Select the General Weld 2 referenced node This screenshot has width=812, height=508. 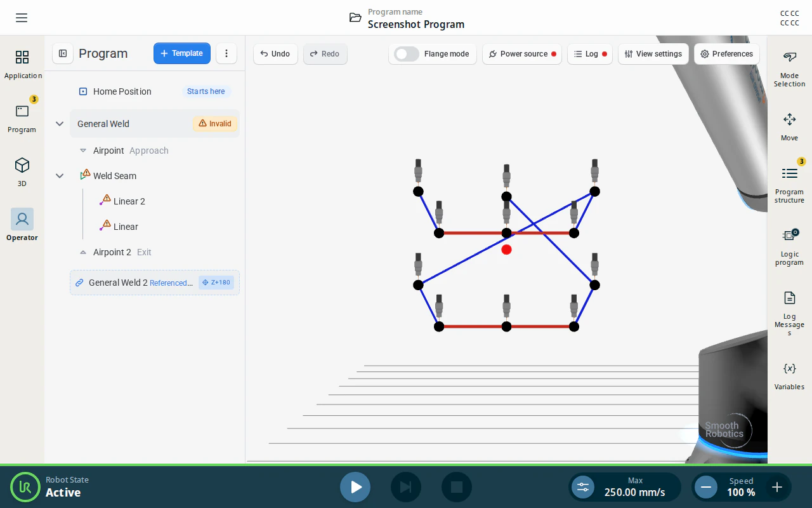click(155, 283)
